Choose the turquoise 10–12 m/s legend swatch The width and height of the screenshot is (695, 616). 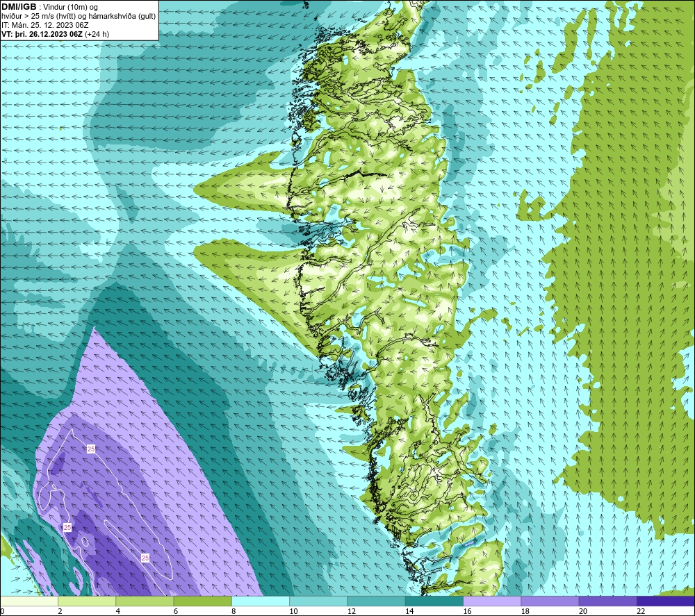[318, 601]
